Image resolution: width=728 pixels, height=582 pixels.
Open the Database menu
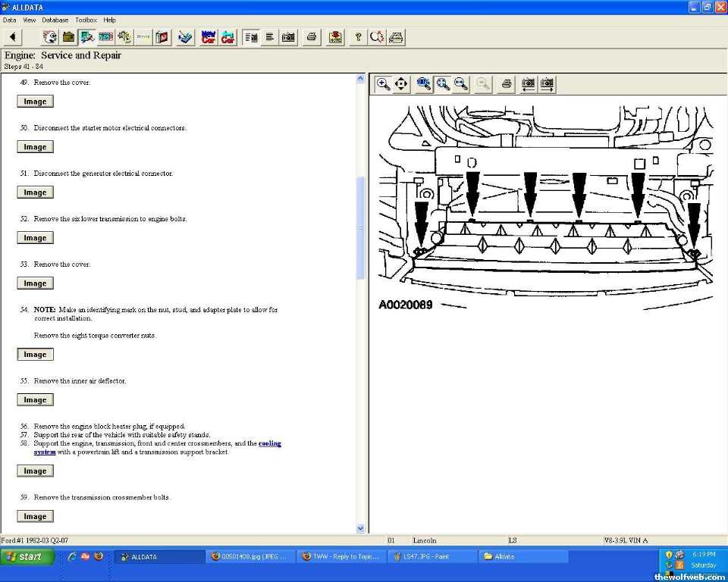pos(55,20)
